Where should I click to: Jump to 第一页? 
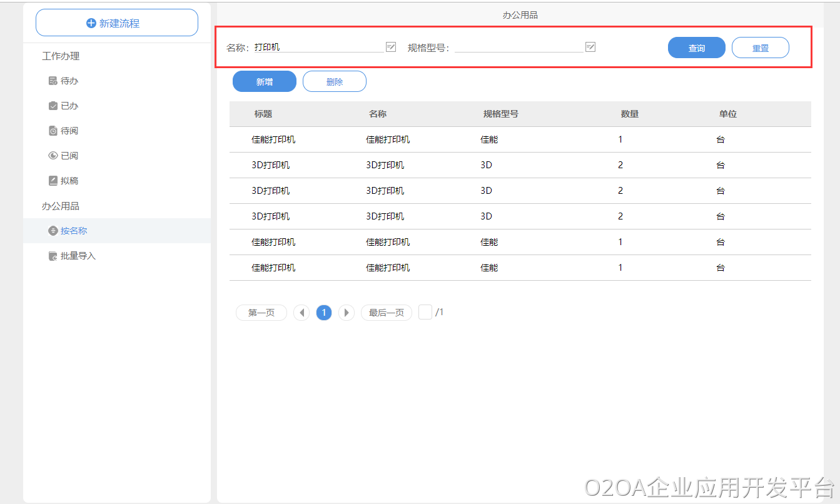pyautogui.click(x=261, y=313)
